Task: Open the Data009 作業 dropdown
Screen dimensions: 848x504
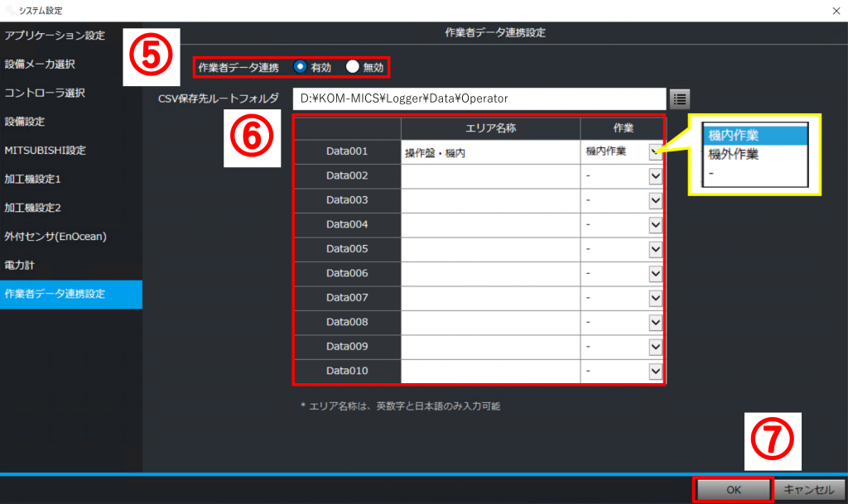Action: (656, 347)
